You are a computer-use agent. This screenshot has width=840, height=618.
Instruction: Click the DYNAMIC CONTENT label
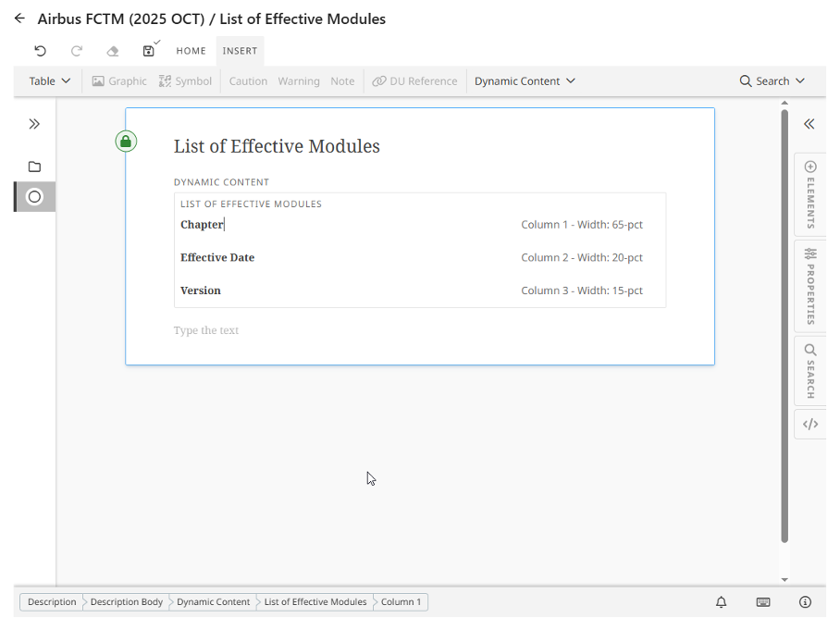pos(221,182)
